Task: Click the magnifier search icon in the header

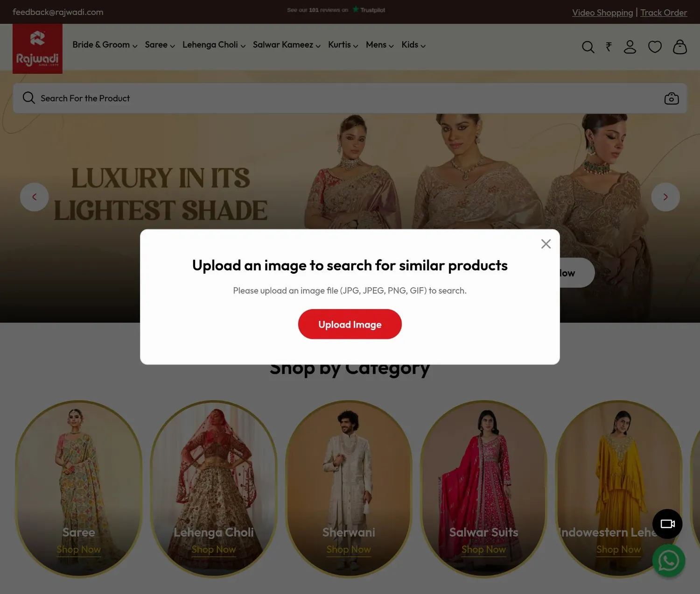Action: [588, 47]
